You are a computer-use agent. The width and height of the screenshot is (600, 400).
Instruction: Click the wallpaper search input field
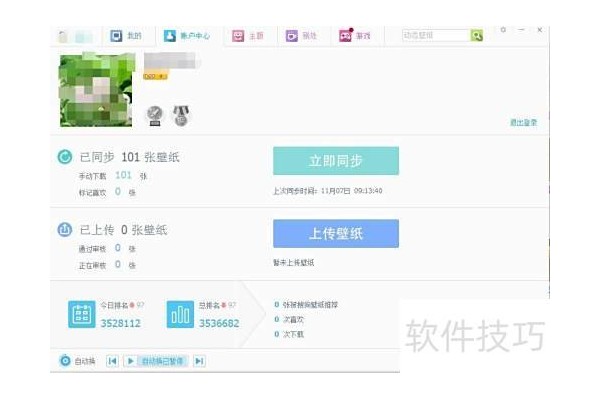[435, 35]
